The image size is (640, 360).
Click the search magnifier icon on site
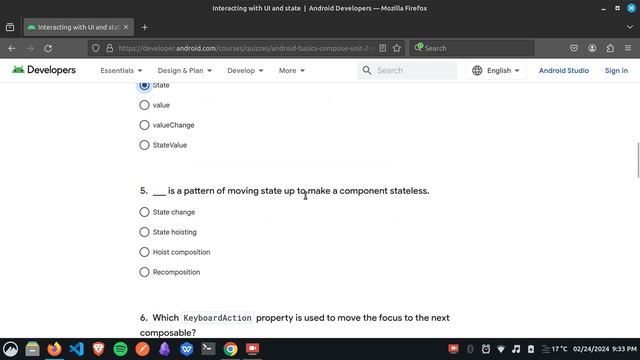367,70
